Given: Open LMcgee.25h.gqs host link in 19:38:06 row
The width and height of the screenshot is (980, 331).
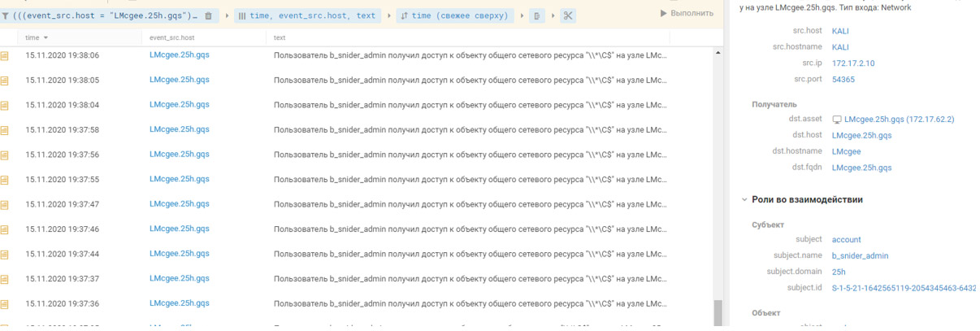Looking at the screenshot, I should (180, 54).
